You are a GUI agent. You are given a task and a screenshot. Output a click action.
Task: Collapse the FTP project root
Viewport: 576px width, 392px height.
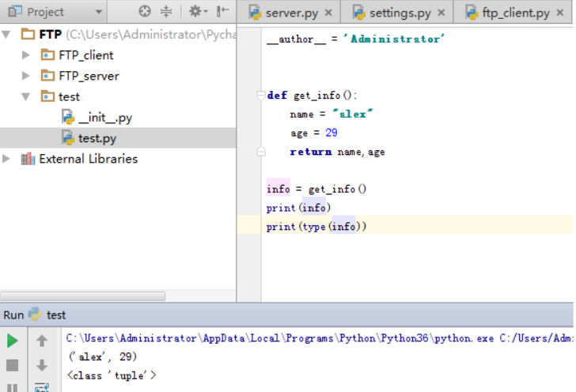click(x=6, y=35)
